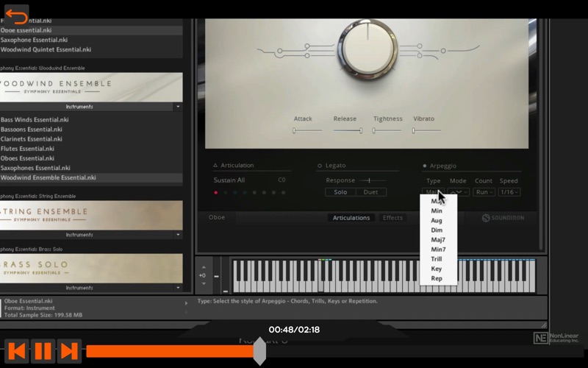Image resolution: width=588 pixels, height=368 pixels.
Task: Choose Aug arpeggio type
Action: pyautogui.click(x=438, y=220)
